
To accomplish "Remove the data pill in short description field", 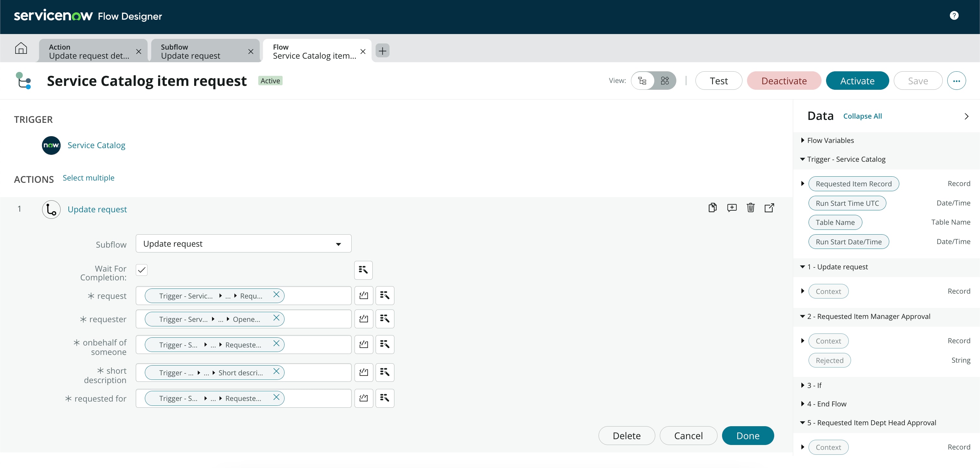I will click(x=276, y=372).
